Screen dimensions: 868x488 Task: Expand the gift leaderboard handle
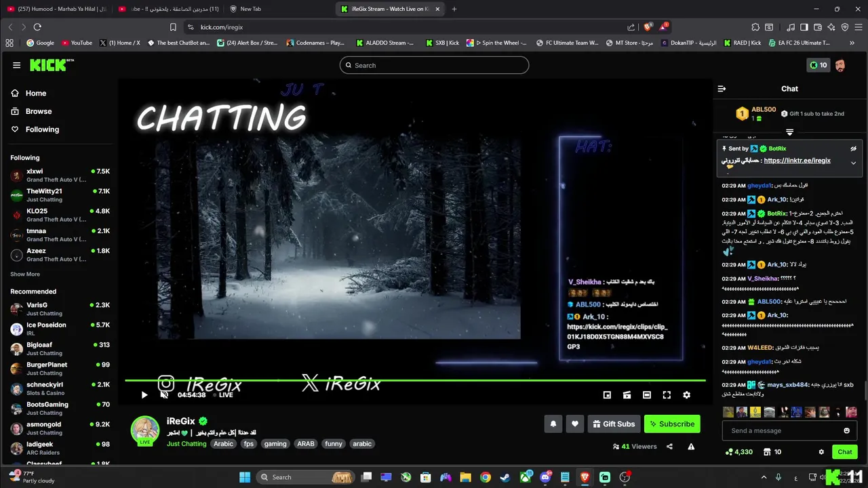789,132
